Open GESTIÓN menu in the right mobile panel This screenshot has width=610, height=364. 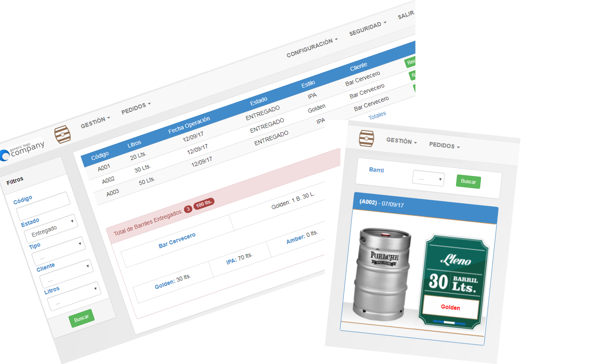401,141
